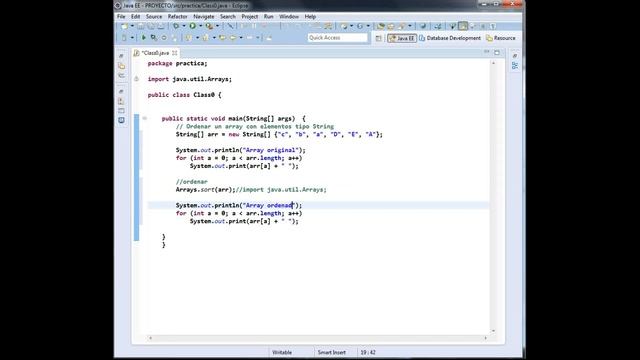The image size is (640, 360).
Task: Open the Run menu
Action: [269, 17]
